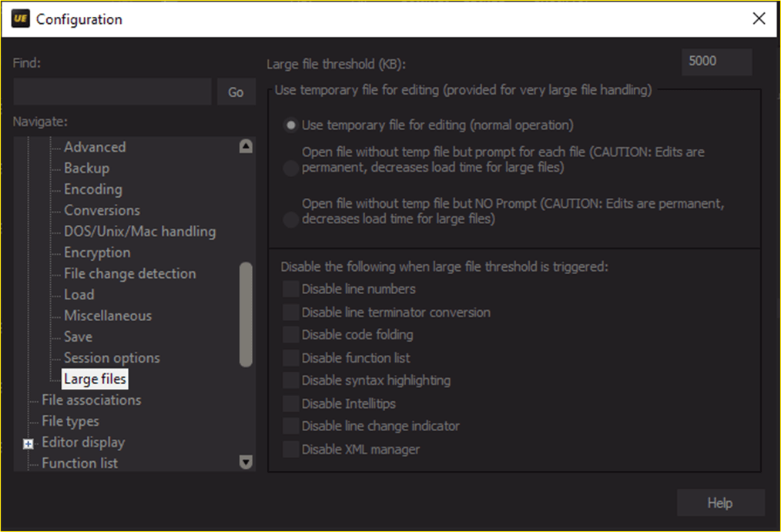The width and height of the screenshot is (781, 532).
Task: Enable 'Disable syntax highlighting'
Action: 290,380
